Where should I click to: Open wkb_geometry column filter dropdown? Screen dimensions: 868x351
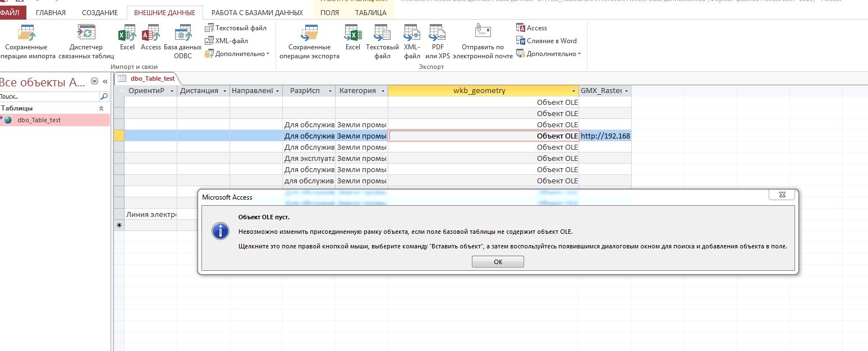pyautogui.click(x=573, y=91)
